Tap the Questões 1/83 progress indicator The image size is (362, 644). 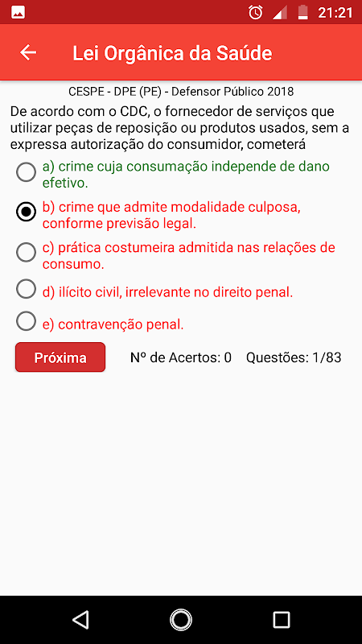pyautogui.click(x=294, y=357)
